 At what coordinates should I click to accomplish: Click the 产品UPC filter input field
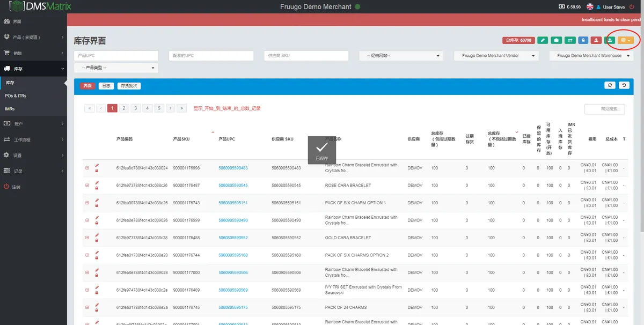pyautogui.click(x=116, y=56)
